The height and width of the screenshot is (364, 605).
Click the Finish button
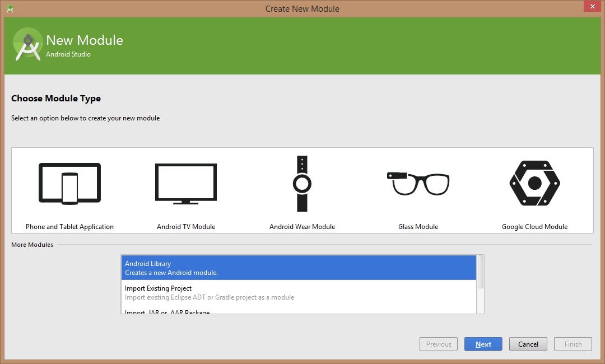(573, 344)
